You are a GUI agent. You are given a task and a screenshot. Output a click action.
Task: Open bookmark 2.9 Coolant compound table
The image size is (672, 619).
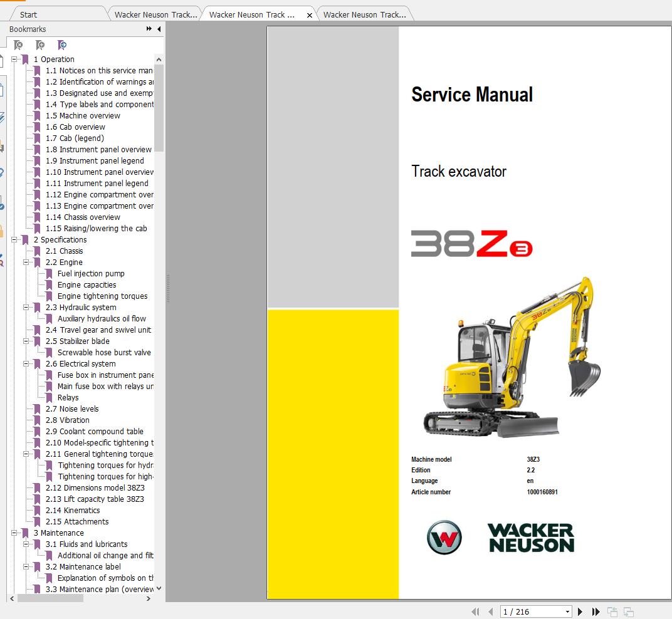(x=95, y=432)
